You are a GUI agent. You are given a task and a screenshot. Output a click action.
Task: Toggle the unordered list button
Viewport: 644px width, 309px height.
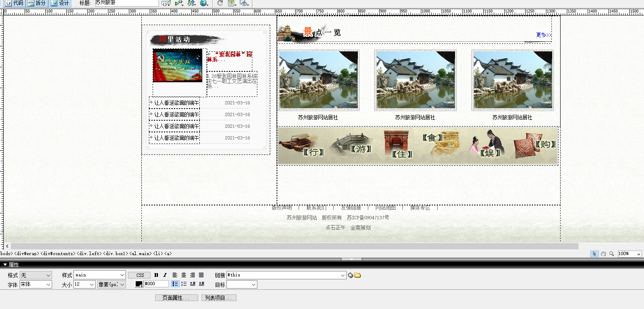pos(175,284)
